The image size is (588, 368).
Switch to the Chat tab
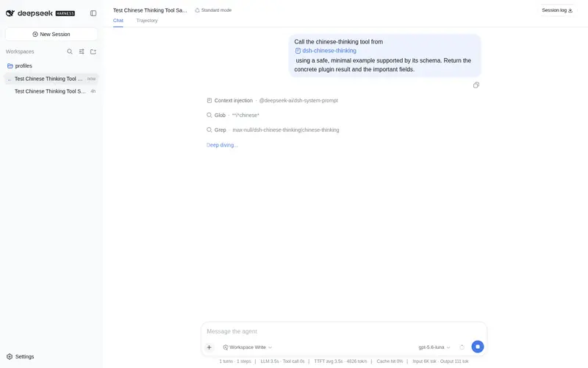[x=118, y=21]
